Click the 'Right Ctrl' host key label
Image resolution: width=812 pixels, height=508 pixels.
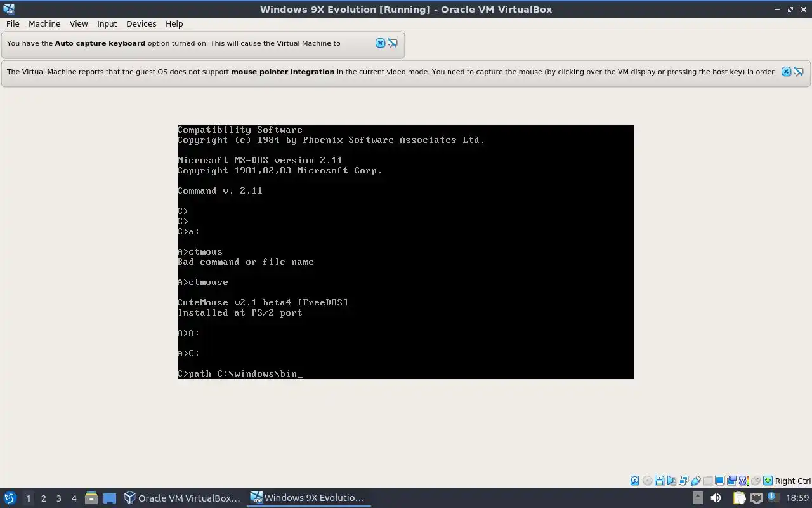click(x=792, y=481)
